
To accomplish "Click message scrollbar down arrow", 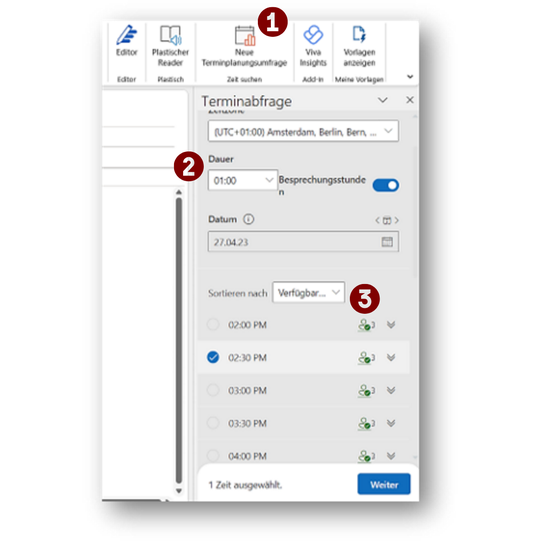I will (178, 491).
